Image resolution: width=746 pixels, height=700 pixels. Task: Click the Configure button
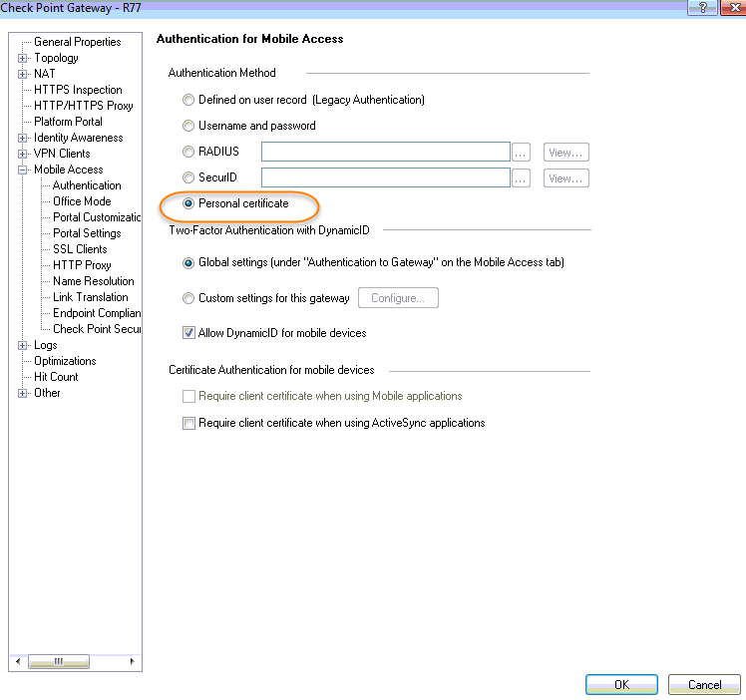(398, 298)
